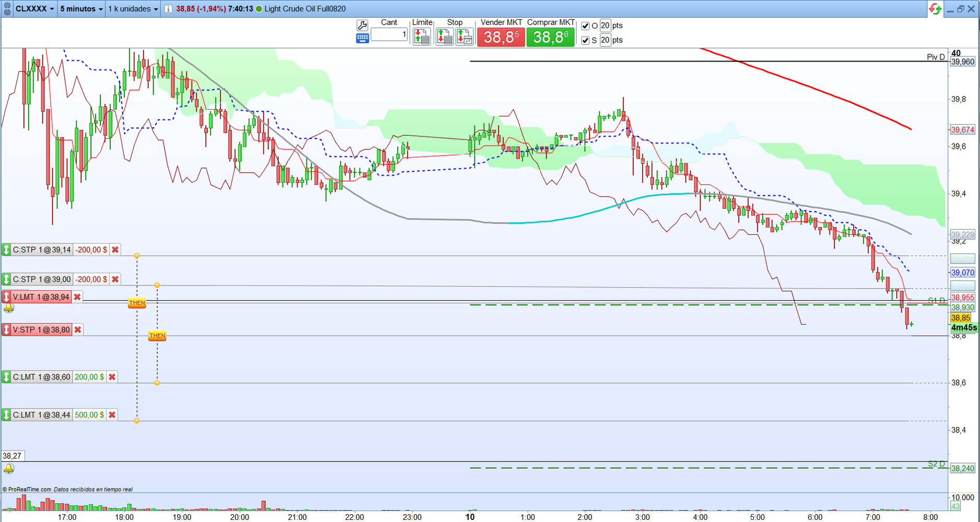This screenshot has height=522, width=980.
Task: Click the yellow 38,85 current price label
Action: click(961, 317)
